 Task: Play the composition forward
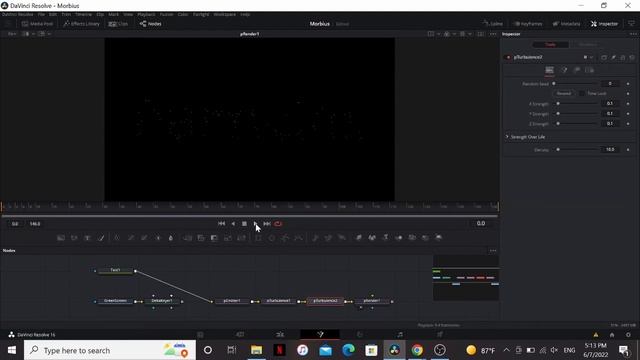(256, 224)
